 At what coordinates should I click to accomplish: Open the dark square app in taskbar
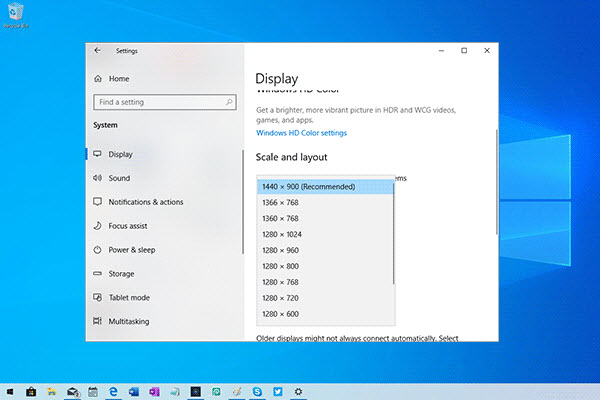[196, 392]
